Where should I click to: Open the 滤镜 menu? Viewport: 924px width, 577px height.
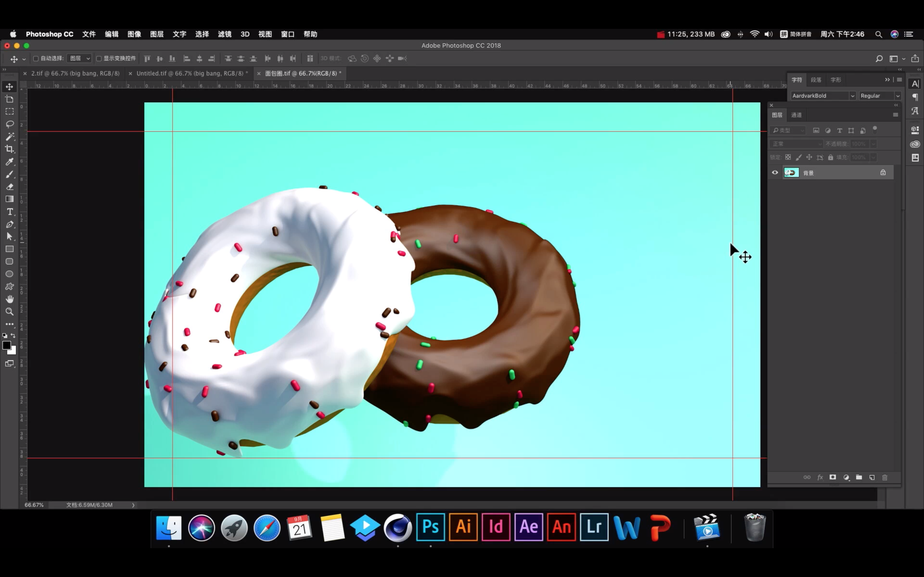(x=225, y=34)
